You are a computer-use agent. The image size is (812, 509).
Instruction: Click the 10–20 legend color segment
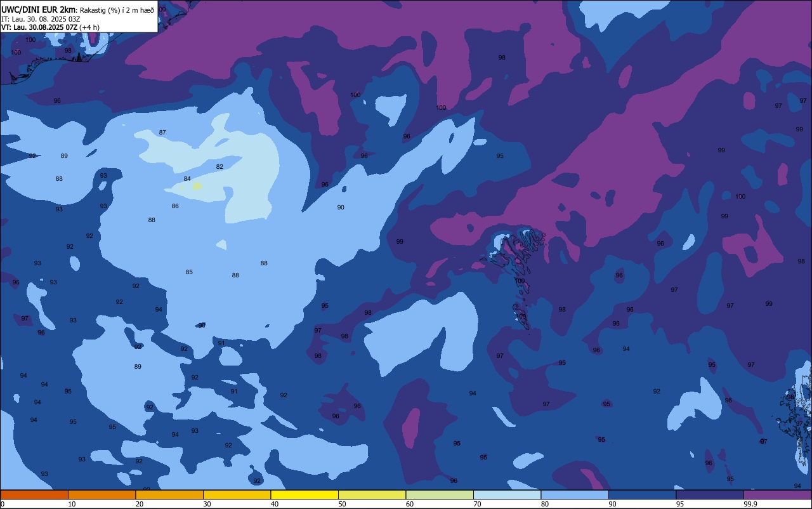tap(101, 494)
